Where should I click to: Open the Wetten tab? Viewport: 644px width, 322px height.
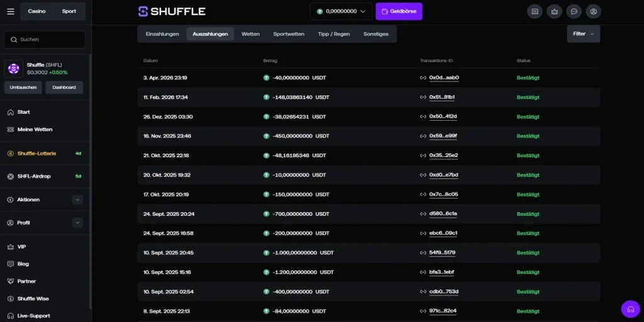(x=250, y=34)
